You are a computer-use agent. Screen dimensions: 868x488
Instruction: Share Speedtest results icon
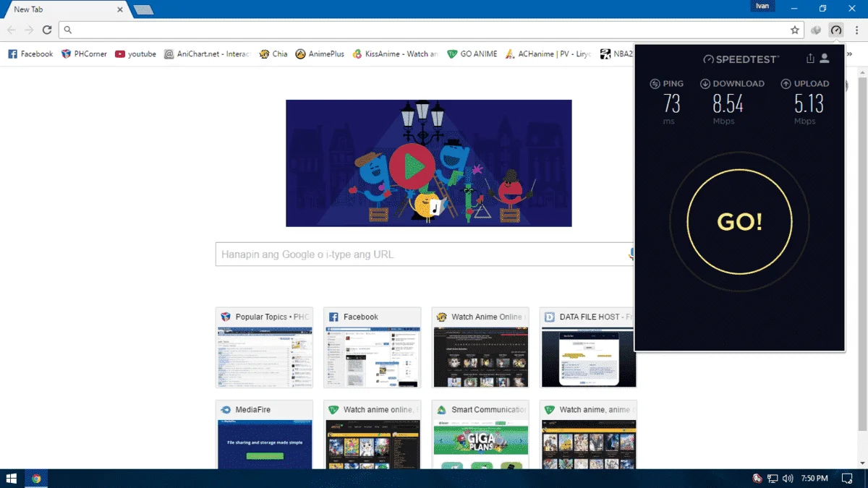click(x=810, y=59)
